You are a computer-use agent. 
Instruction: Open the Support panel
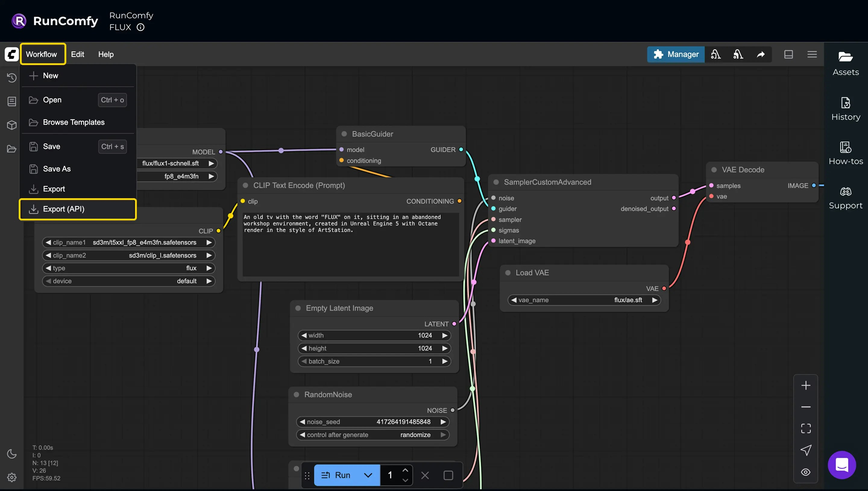pyautogui.click(x=846, y=198)
